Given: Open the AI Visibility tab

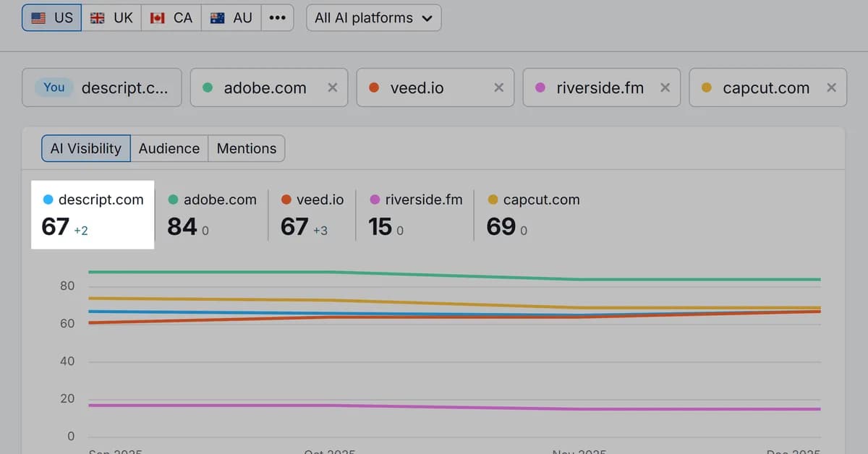Looking at the screenshot, I should (86, 148).
